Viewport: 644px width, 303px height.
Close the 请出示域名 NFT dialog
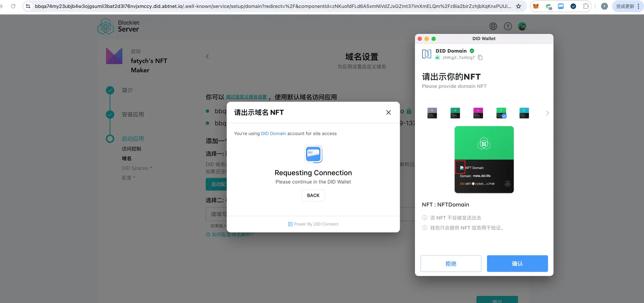tap(388, 113)
